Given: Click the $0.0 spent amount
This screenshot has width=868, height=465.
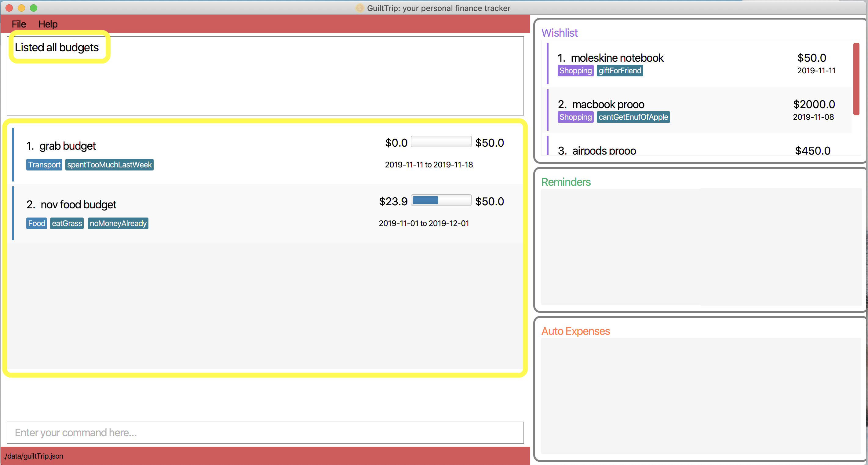Looking at the screenshot, I should click(396, 143).
